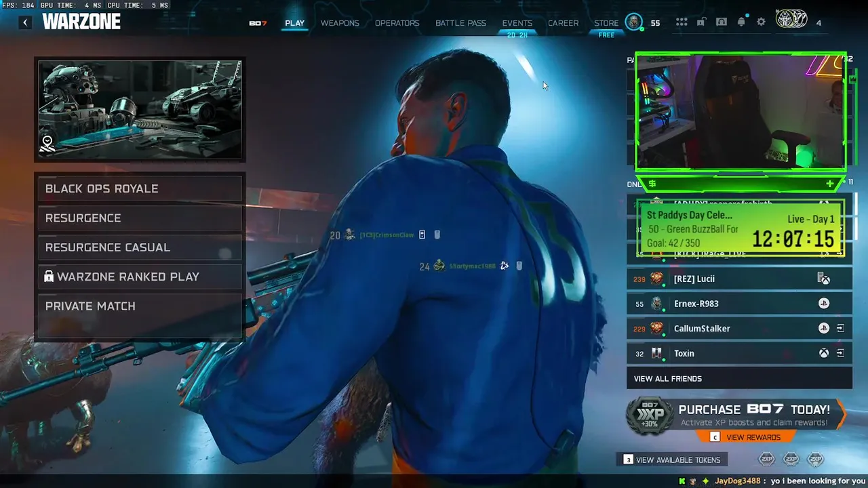This screenshot has width=868, height=488.
Task: Open the BO7 game switcher tab
Action: tap(258, 23)
